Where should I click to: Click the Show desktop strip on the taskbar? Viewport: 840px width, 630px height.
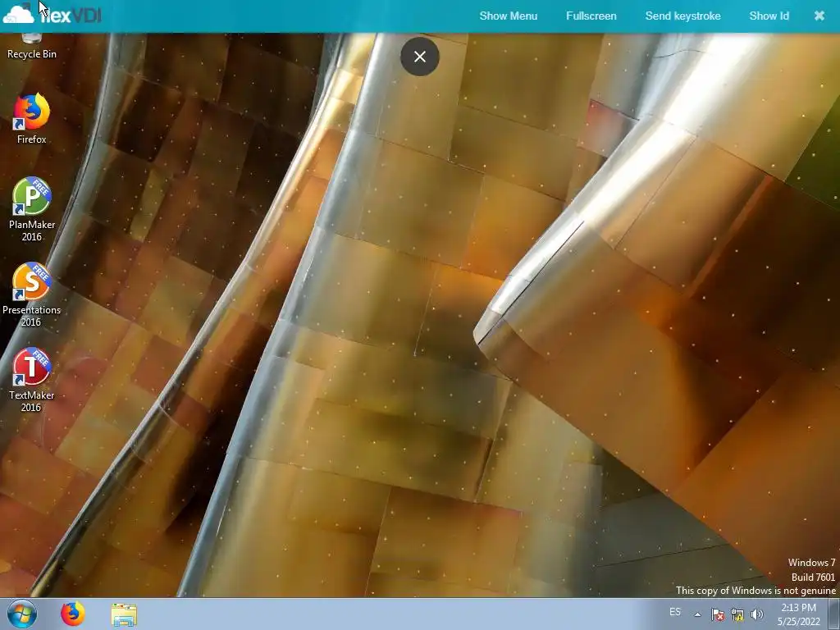click(x=834, y=614)
